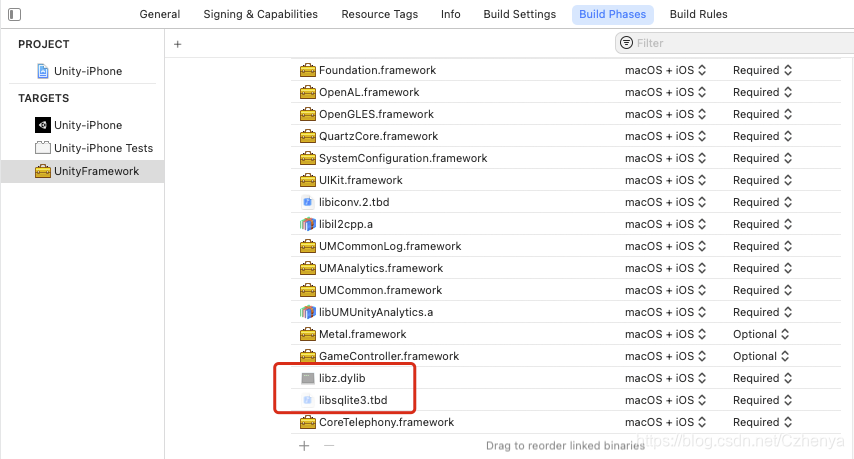Open status dropdown for Metal.framework

[x=761, y=334]
